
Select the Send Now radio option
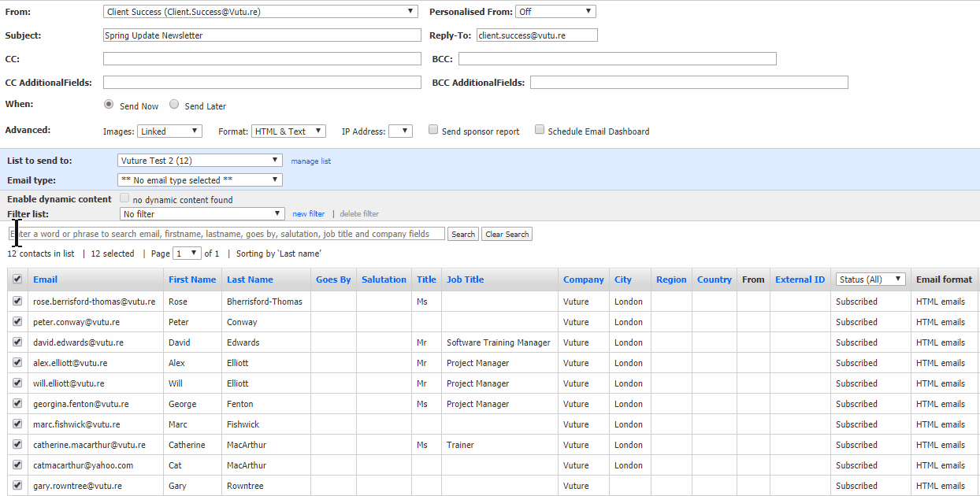[110, 105]
